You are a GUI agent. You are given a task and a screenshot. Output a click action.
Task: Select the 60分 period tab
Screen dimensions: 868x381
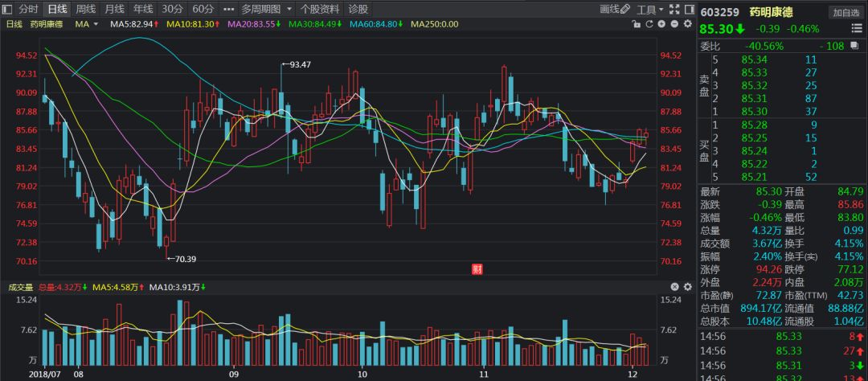click(x=203, y=9)
